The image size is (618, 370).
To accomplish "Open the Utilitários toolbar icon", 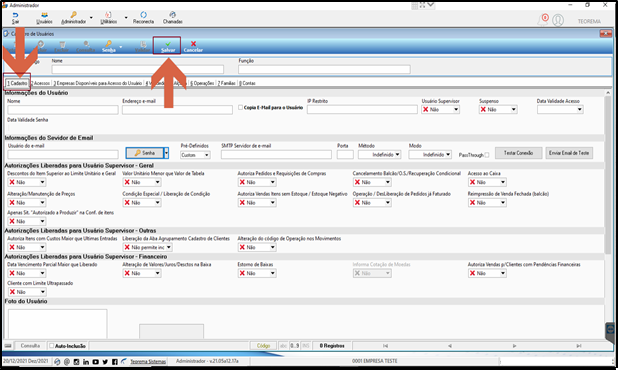I will point(108,15).
